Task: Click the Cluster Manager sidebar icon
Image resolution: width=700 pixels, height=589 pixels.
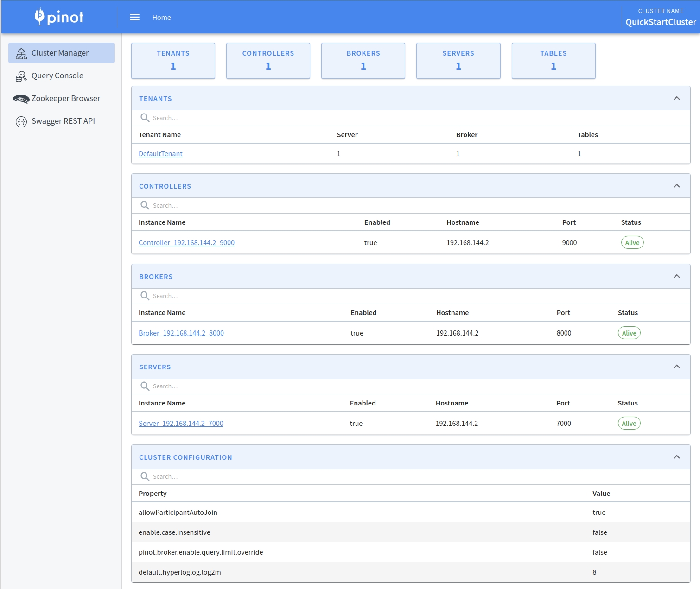Action: click(x=21, y=53)
